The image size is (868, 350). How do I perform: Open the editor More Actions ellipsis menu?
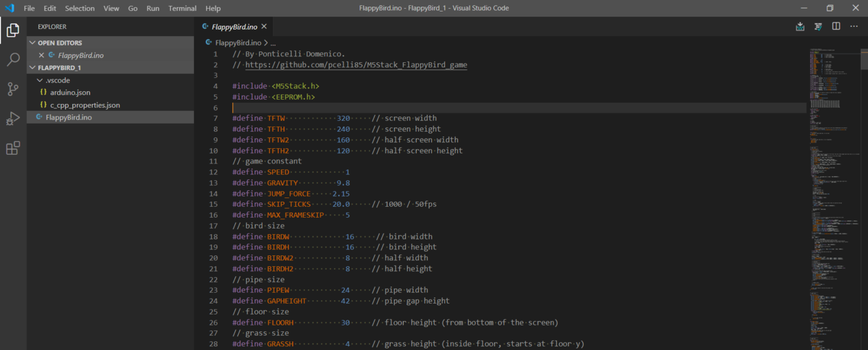click(x=854, y=27)
